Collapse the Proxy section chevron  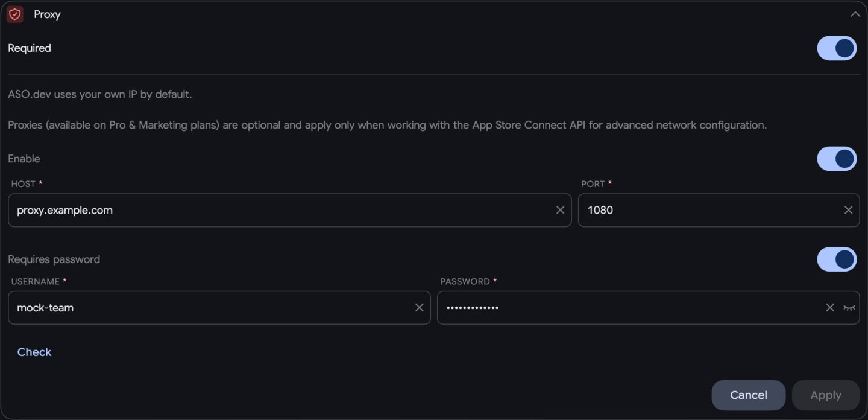[x=855, y=14]
